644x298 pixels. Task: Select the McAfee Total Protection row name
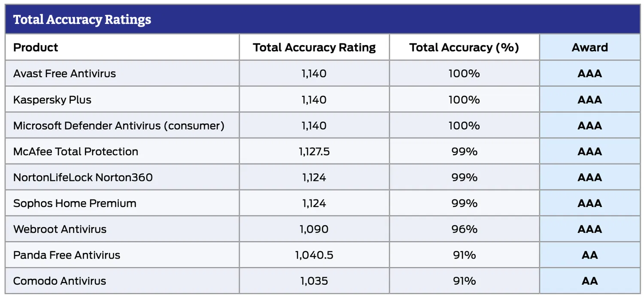(x=76, y=151)
